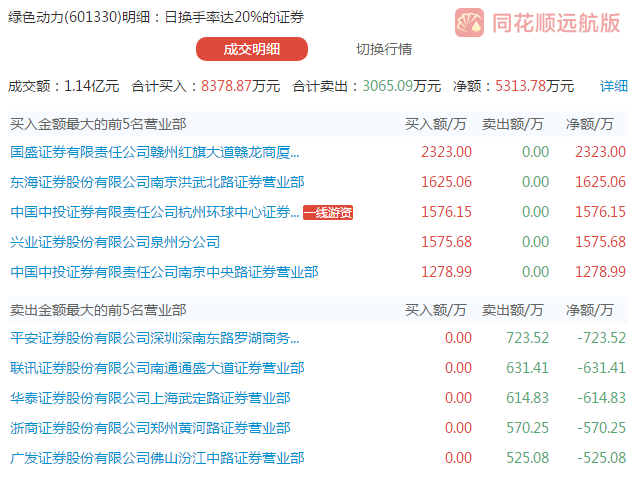This screenshot has height=480, width=637.
Task: Click 净额/万 column header in buy table
Action: [589, 124]
